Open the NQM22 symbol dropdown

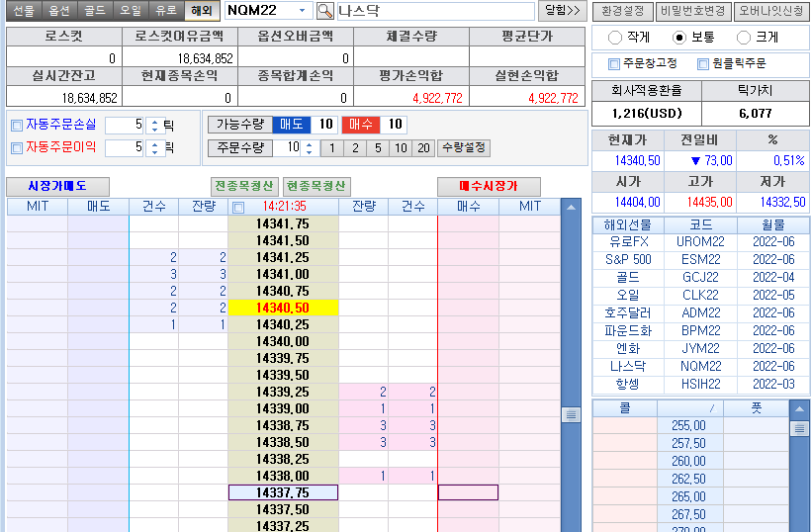pyautogui.click(x=302, y=11)
